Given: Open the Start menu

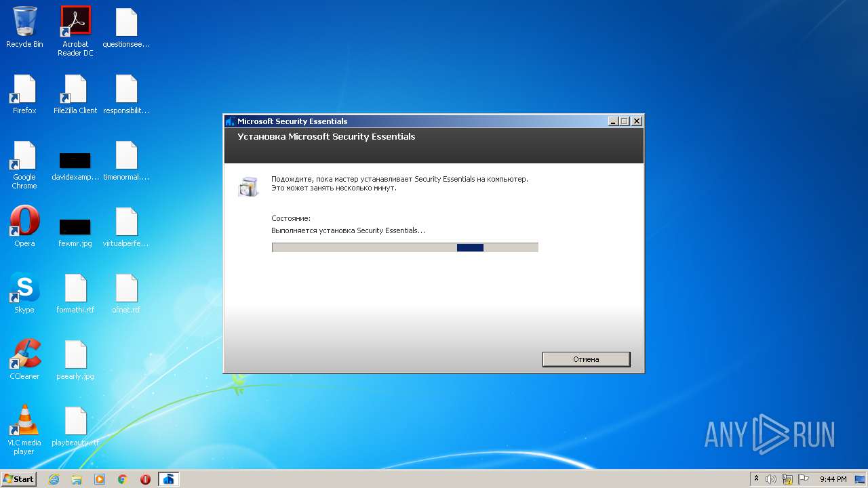Looking at the screenshot, I should click(18, 479).
